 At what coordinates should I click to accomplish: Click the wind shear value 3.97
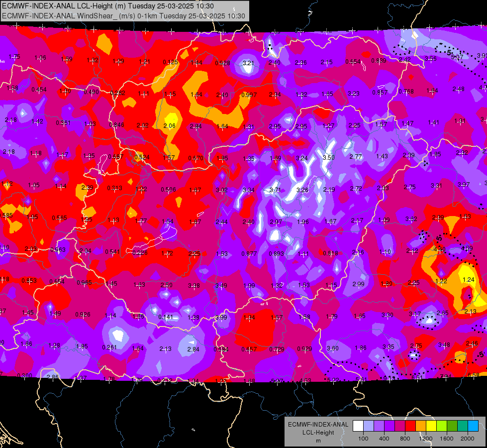coord(464,184)
